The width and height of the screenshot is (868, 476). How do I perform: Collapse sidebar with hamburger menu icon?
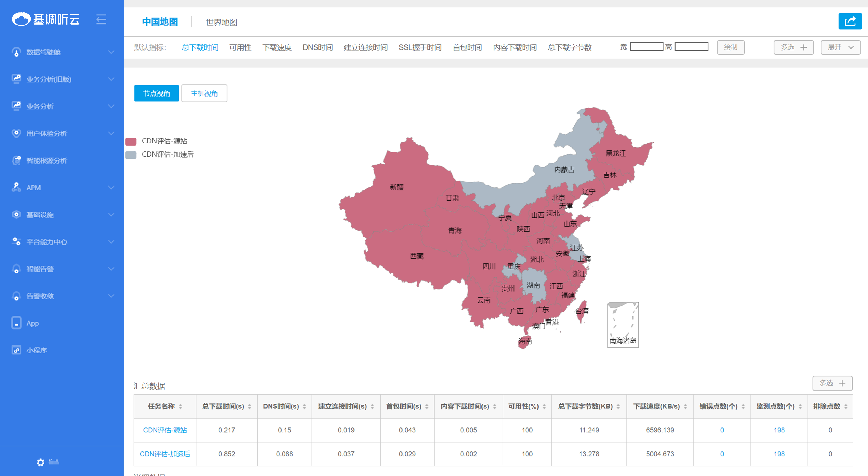pos(101,20)
